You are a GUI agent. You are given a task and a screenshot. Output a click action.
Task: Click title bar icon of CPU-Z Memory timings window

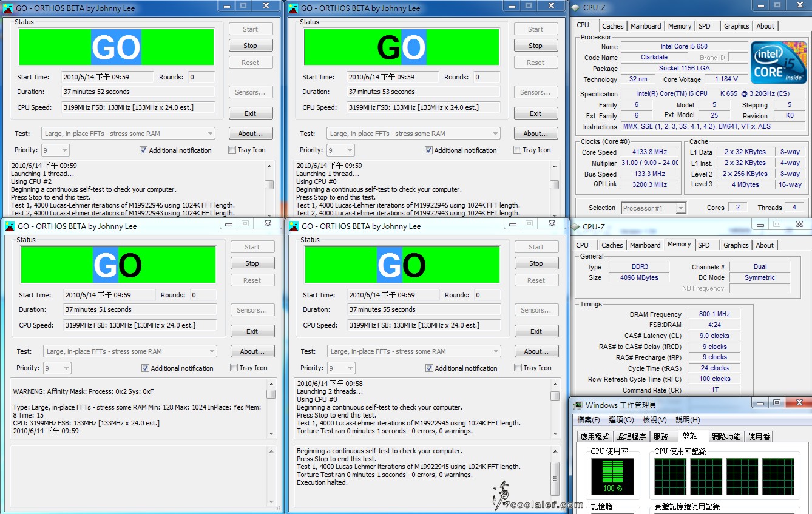[575, 226]
